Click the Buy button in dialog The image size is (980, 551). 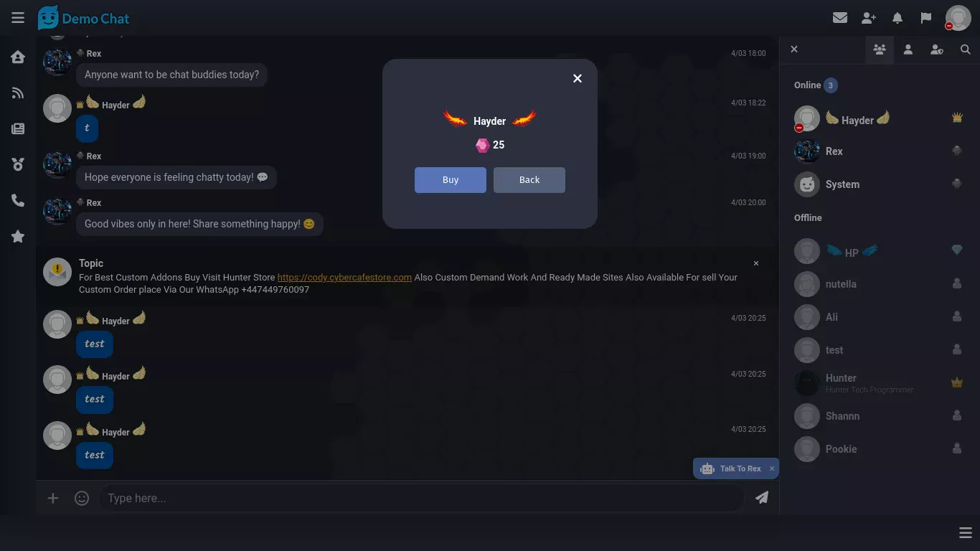(x=451, y=180)
